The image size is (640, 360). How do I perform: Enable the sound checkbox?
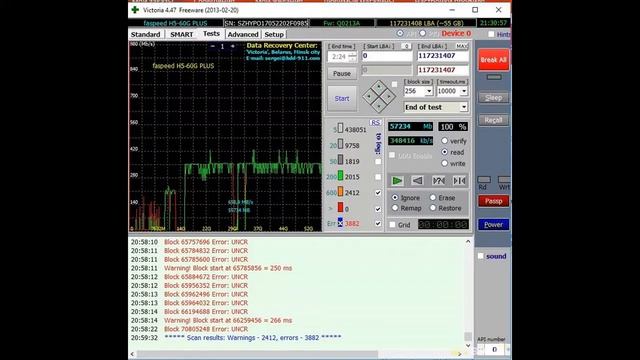click(481, 256)
